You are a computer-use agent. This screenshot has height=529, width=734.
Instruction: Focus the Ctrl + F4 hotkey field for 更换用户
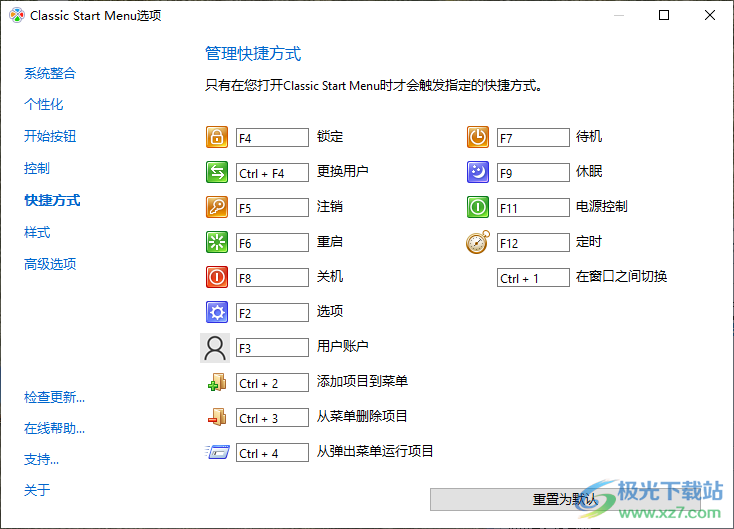pos(272,172)
